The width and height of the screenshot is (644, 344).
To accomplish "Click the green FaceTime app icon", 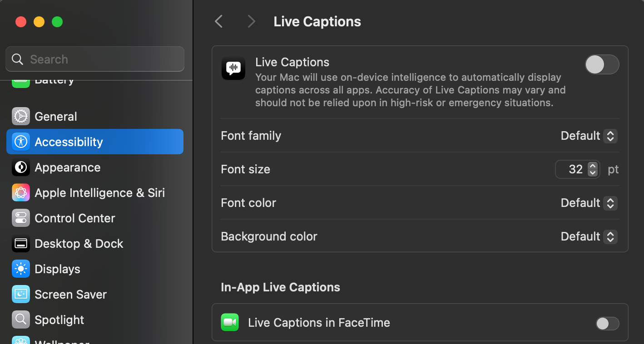I will coord(230,323).
